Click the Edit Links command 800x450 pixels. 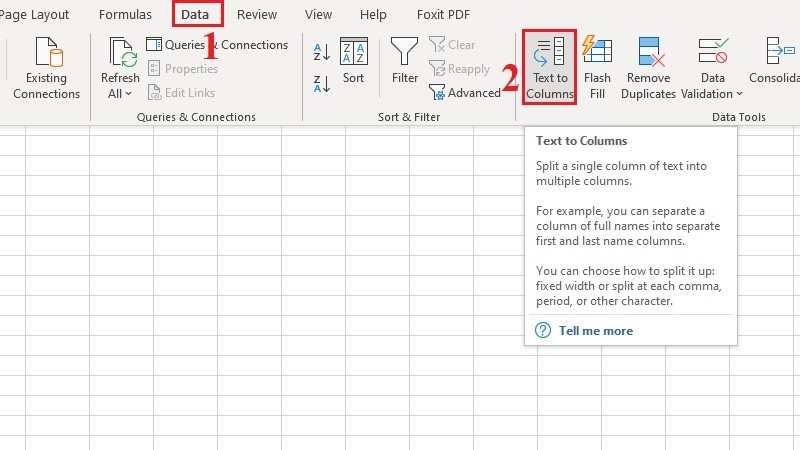181,92
